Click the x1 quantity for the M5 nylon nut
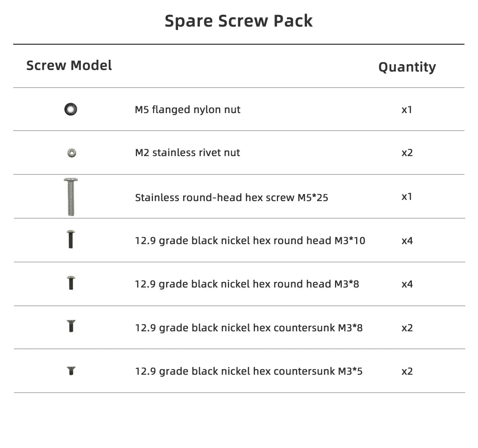The image size is (478, 448). (407, 110)
